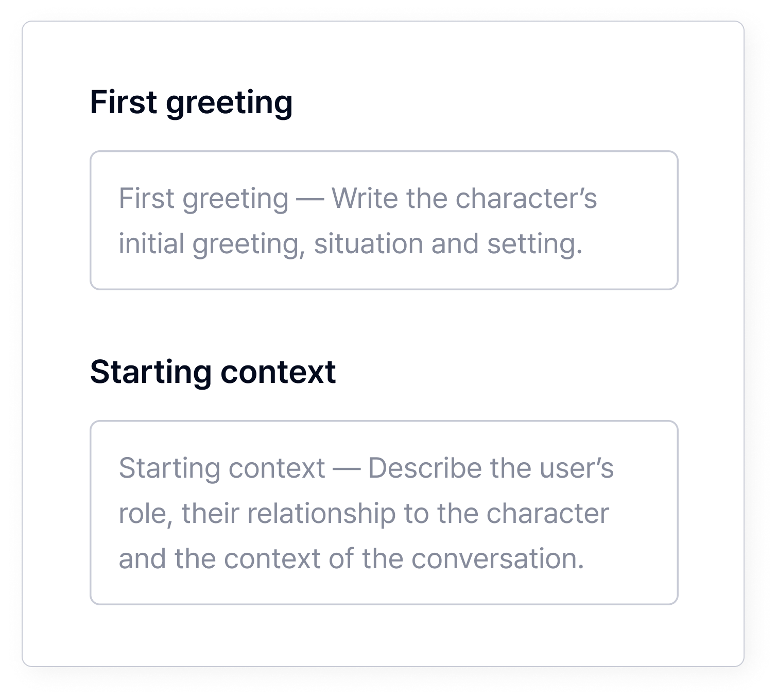Place cursor at start of Starting context placeholder
The width and height of the screenshot is (777, 700).
(x=120, y=468)
